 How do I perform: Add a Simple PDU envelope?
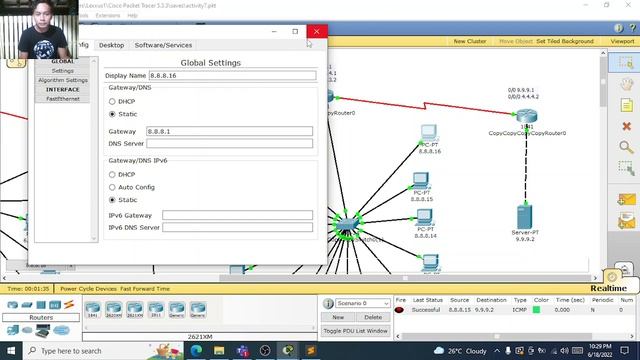626,200
